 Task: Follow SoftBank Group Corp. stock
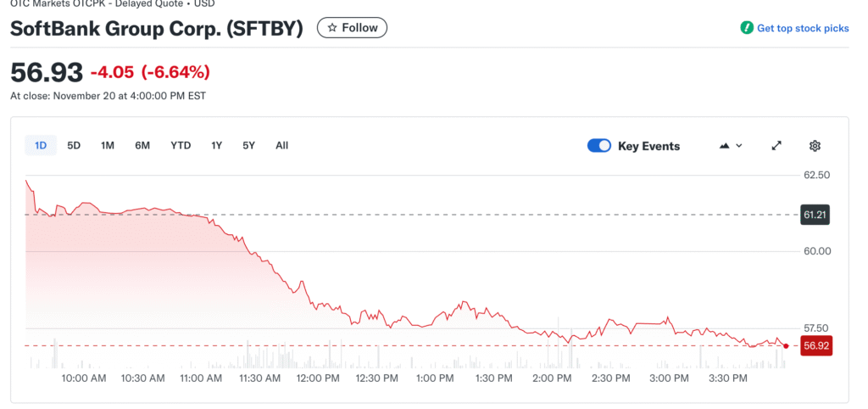click(x=353, y=28)
